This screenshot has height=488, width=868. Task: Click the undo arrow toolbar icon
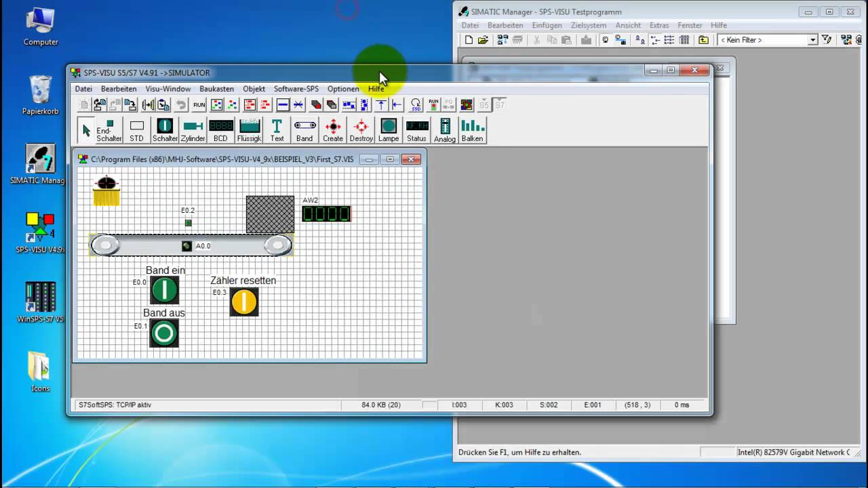[181, 105]
